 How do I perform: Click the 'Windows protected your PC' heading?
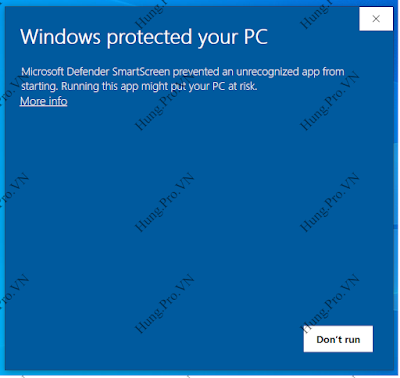(x=144, y=37)
